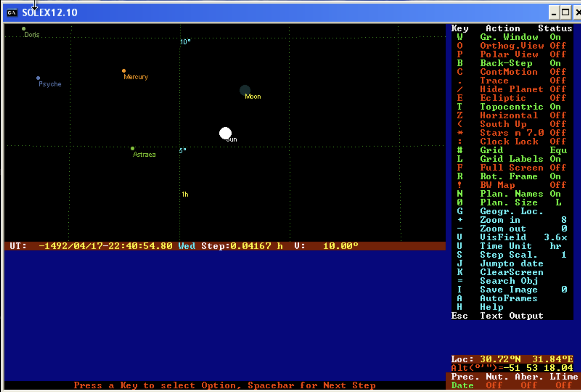Click the console icon in the title bar

click(x=12, y=13)
